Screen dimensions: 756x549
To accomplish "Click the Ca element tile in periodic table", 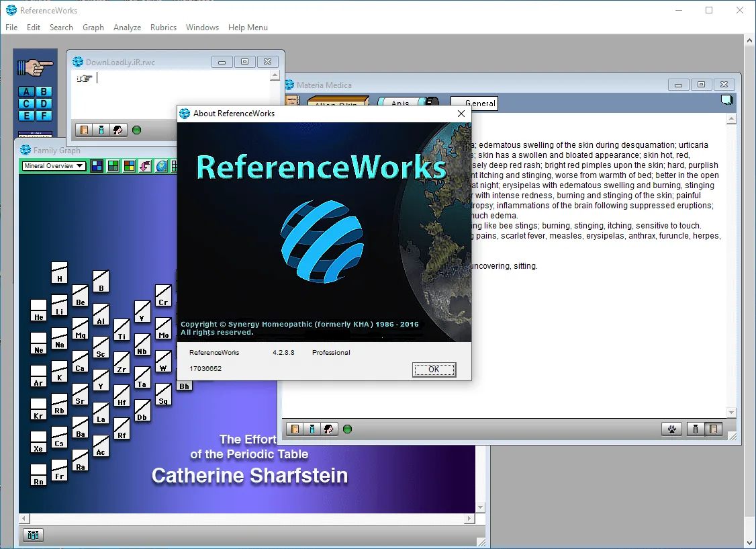I will pyautogui.click(x=80, y=362).
